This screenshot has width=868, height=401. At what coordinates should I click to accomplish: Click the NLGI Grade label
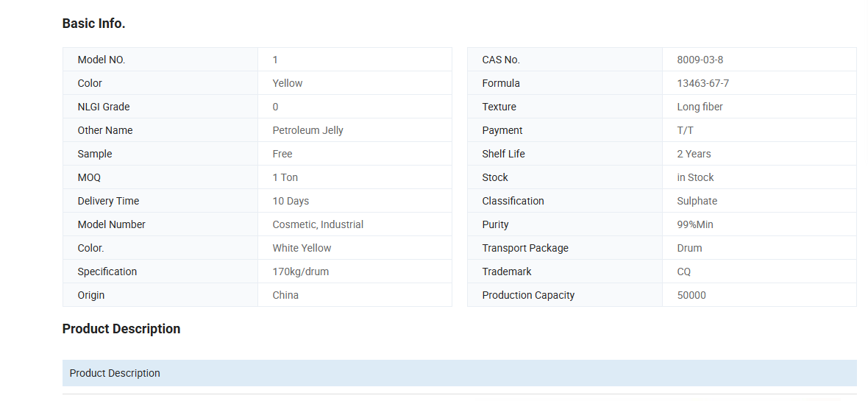pos(103,107)
